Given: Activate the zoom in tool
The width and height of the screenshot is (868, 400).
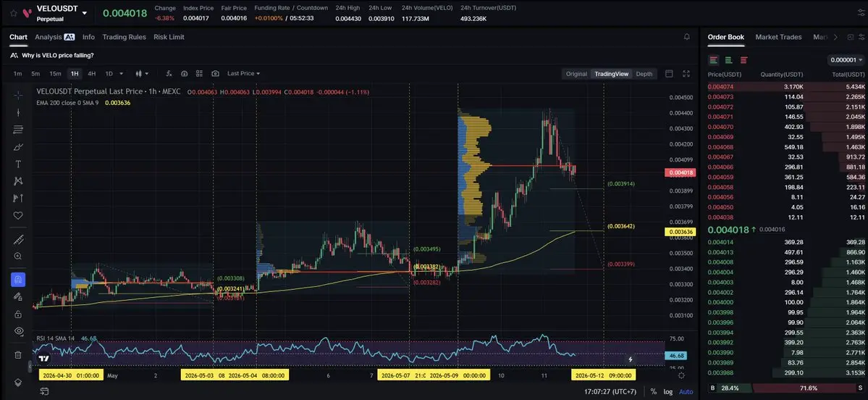Looking at the screenshot, I should coord(18,256).
